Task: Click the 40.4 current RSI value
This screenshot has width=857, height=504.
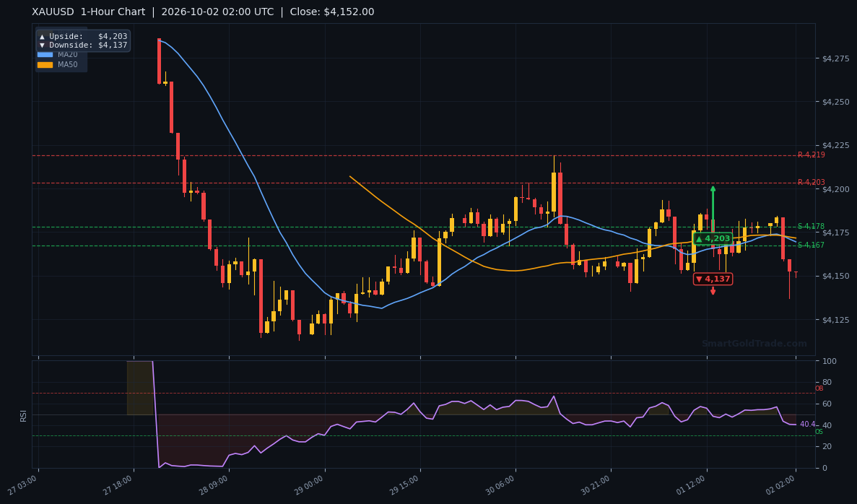Action: click(x=807, y=424)
